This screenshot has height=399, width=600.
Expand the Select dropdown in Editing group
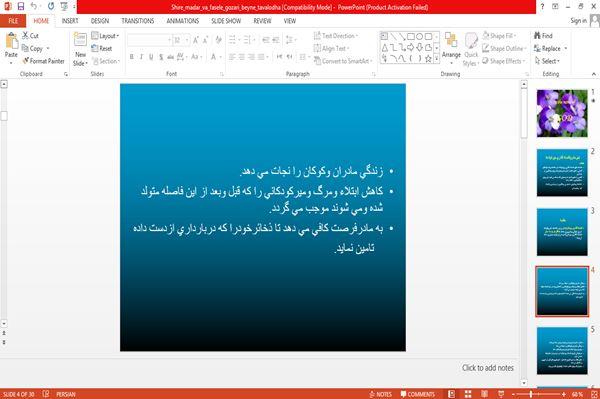[x=547, y=61]
